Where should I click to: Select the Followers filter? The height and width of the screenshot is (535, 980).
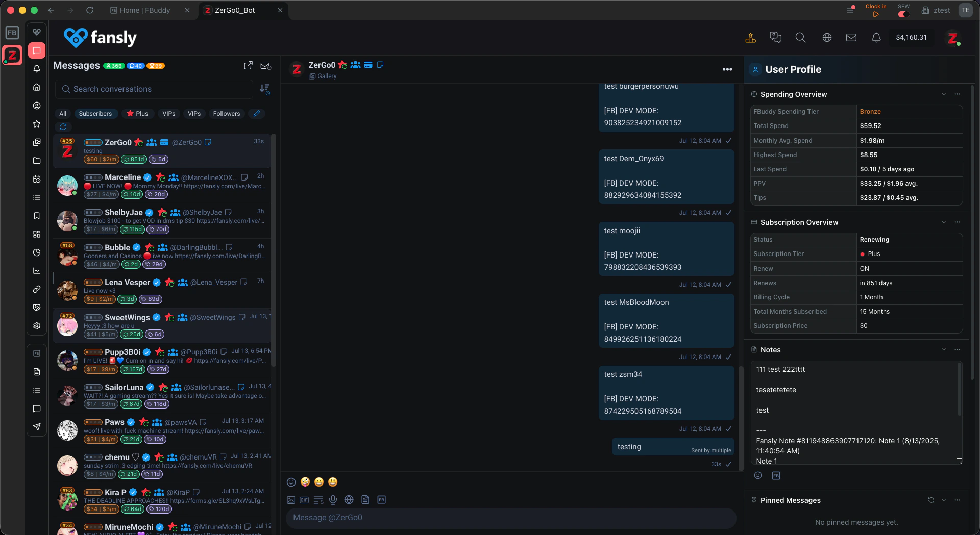coord(227,113)
